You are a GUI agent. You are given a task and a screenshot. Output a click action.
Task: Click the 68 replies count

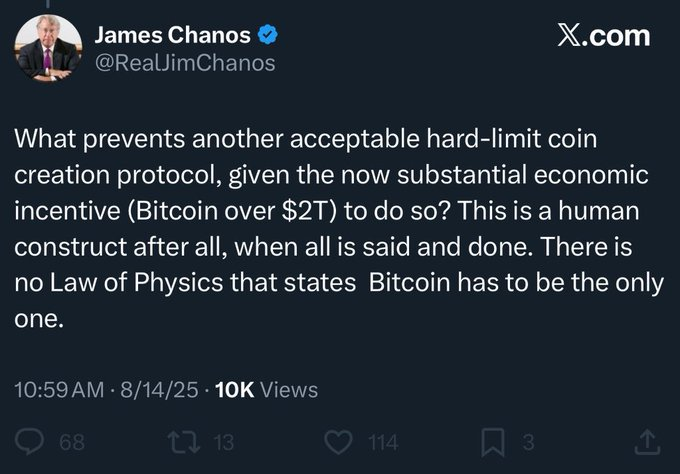coord(72,442)
